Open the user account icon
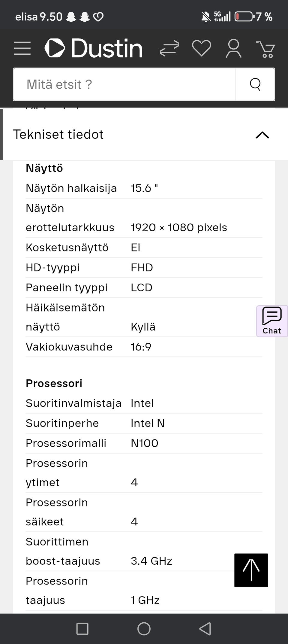The image size is (288, 644). (233, 48)
